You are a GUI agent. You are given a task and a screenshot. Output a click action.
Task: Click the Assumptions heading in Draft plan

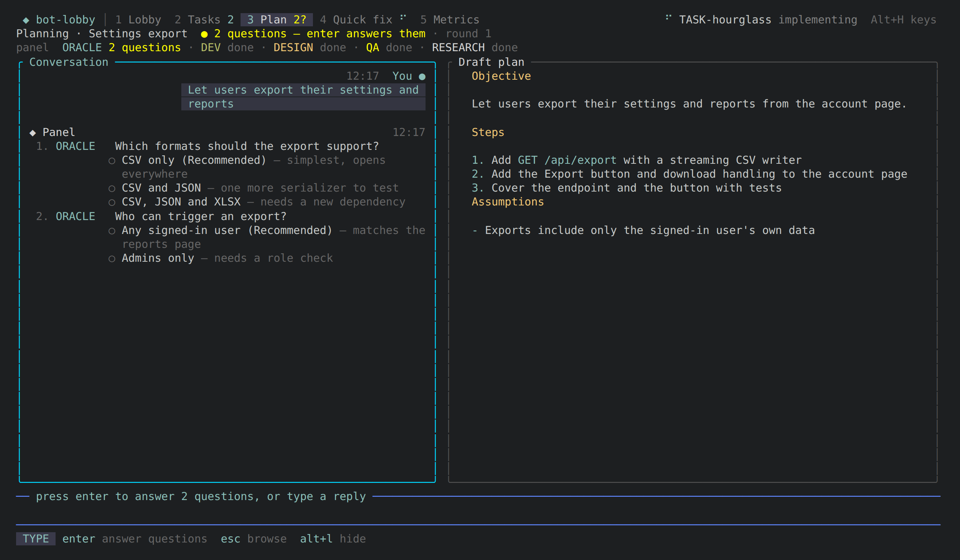point(508,201)
